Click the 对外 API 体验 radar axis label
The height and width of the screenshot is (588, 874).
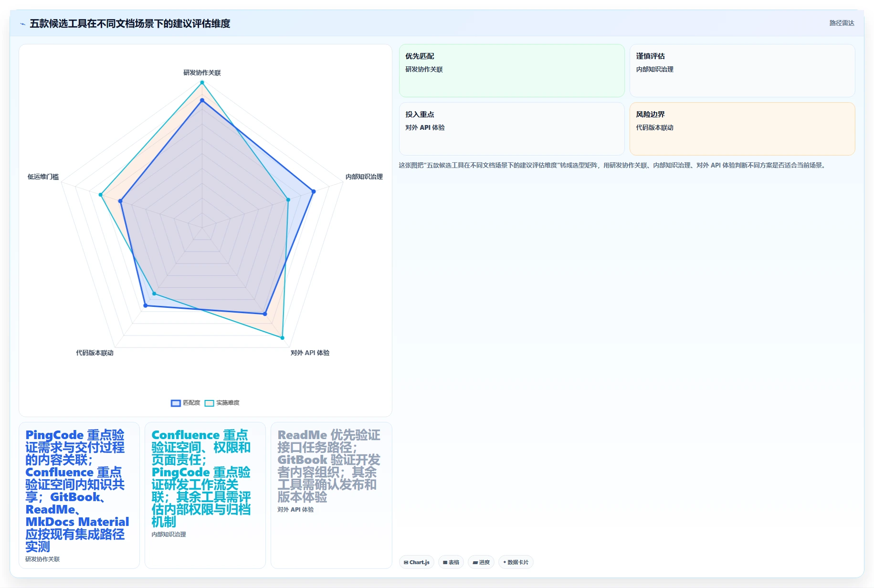(x=310, y=353)
